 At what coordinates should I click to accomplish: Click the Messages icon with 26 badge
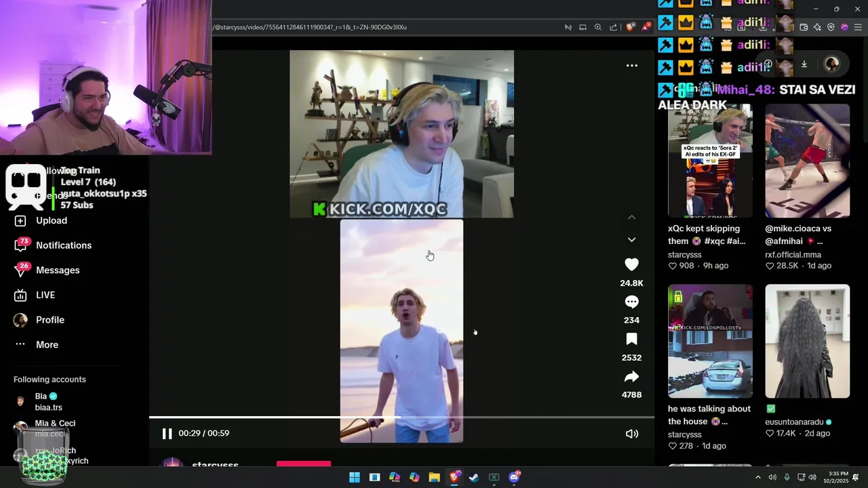pyautogui.click(x=21, y=270)
